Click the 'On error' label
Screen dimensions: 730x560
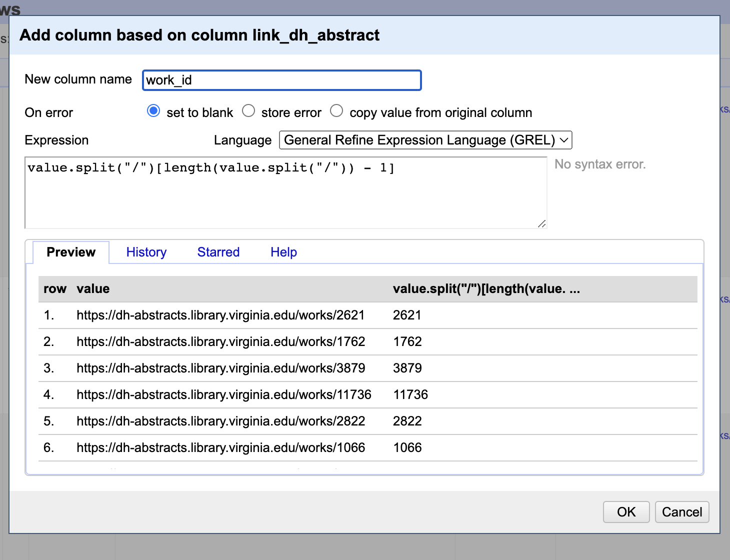tap(49, 112)
